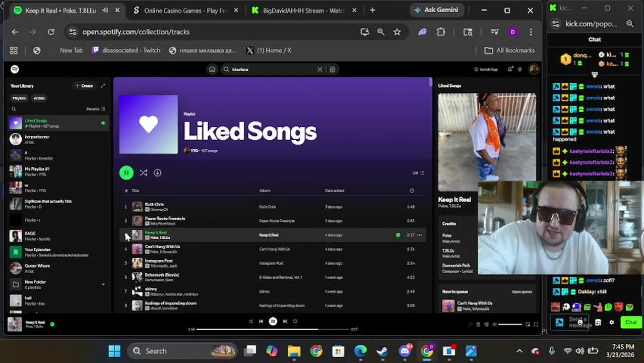Open Windows Start menu
The width and height of the screenshot is (644, 363).
(x=114, y=351)
